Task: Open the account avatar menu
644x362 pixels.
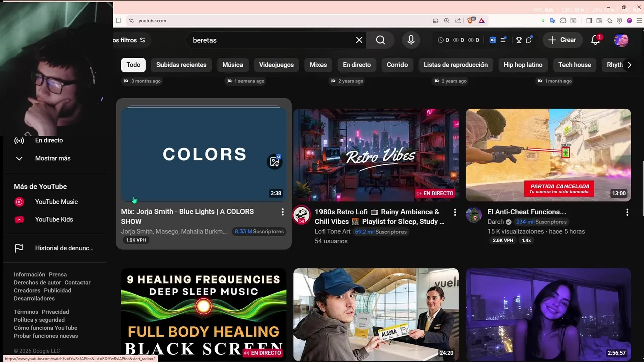Action: pyautogui.click(x=621, y=40)
